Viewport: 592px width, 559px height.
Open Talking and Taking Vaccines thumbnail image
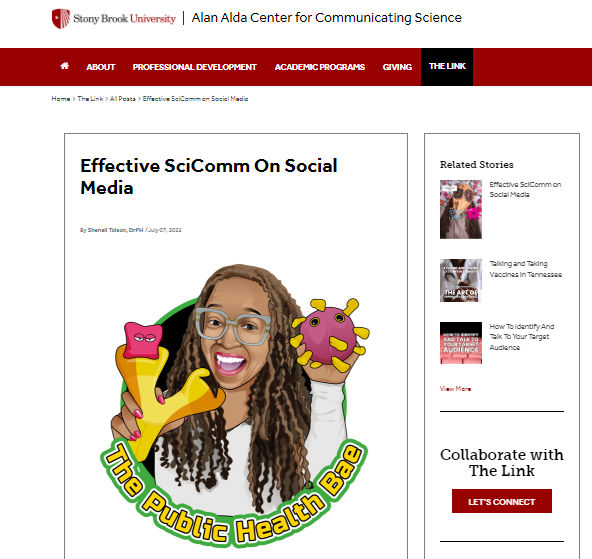[x=461, y=280]
